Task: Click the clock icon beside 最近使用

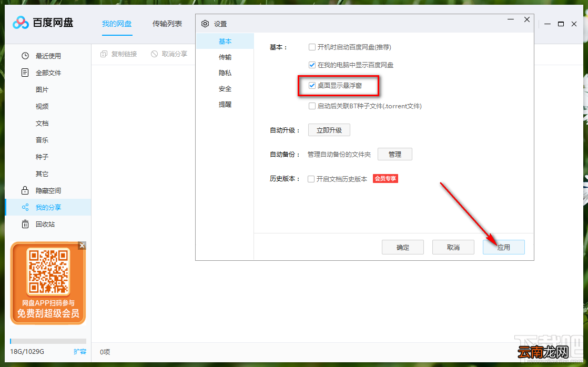Action: [25, 56]
